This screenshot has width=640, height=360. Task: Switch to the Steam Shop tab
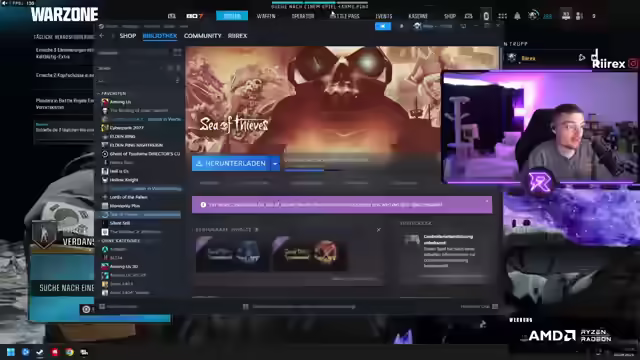click(x=128, y=36)
